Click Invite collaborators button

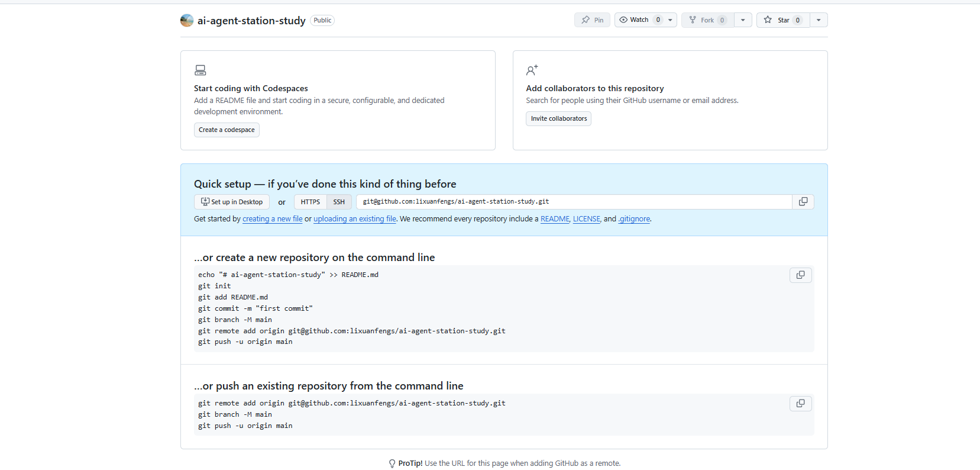coord(558,119)
